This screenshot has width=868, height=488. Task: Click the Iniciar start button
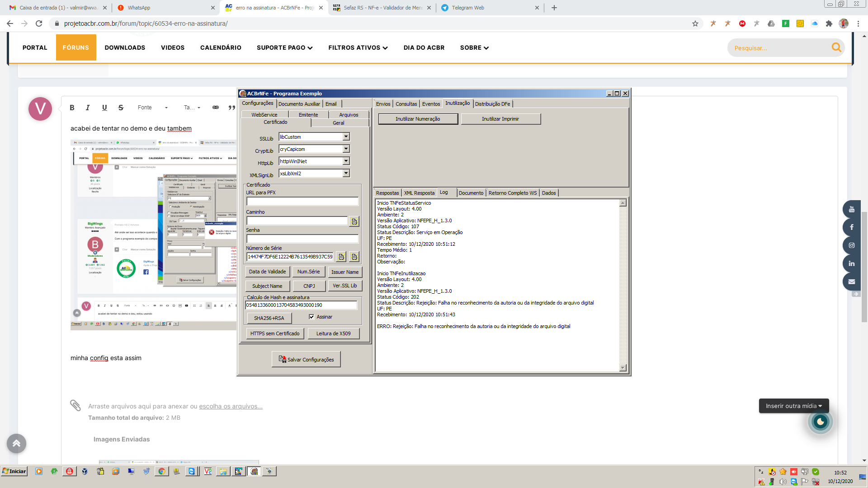point(14,471)
